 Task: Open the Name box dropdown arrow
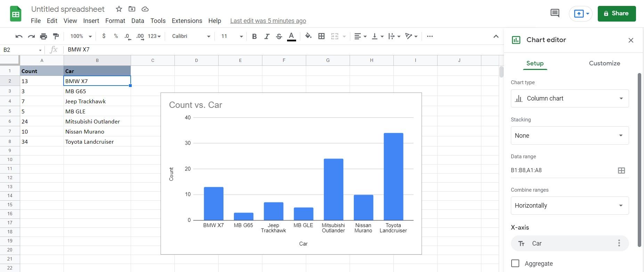(x=40, y=50)
